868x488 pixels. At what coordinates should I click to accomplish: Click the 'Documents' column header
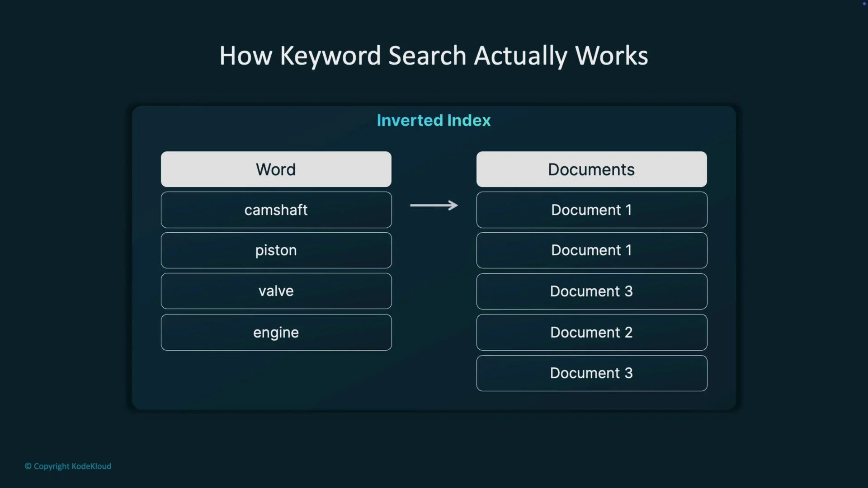point(591,169)
